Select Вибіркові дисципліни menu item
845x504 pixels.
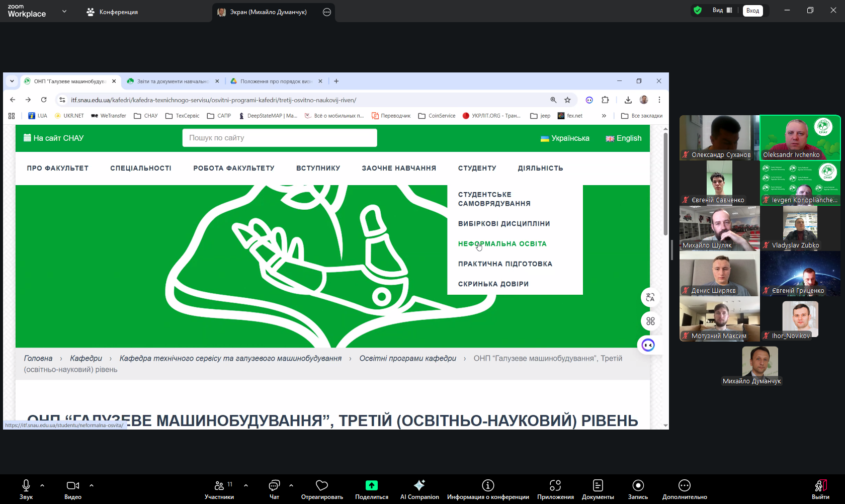503,224
